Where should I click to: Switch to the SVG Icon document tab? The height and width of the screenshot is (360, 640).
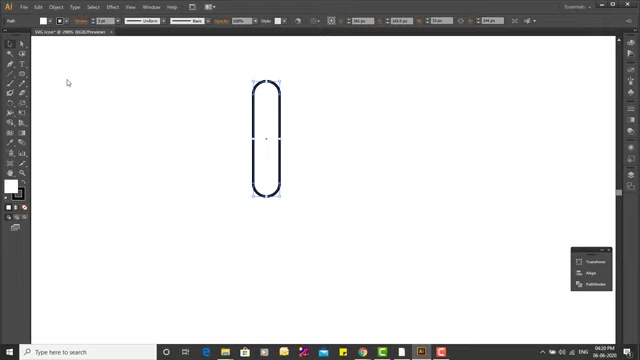click(x=70, y=32)
